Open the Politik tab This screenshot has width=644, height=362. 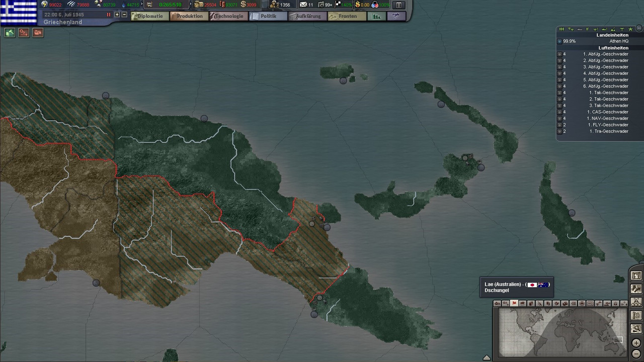pyautogui.click(x=268, y=16)
